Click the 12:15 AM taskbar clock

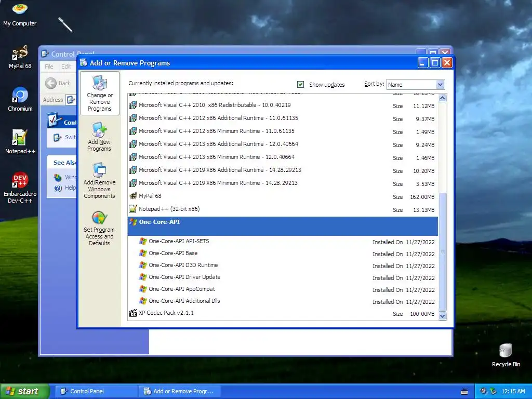[x=513, y=392]
